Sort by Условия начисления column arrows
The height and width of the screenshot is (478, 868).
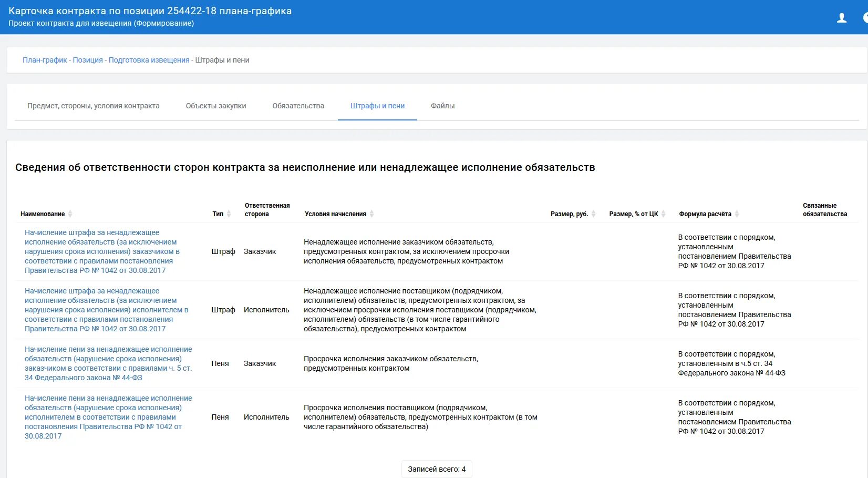[x=371, y=214]
